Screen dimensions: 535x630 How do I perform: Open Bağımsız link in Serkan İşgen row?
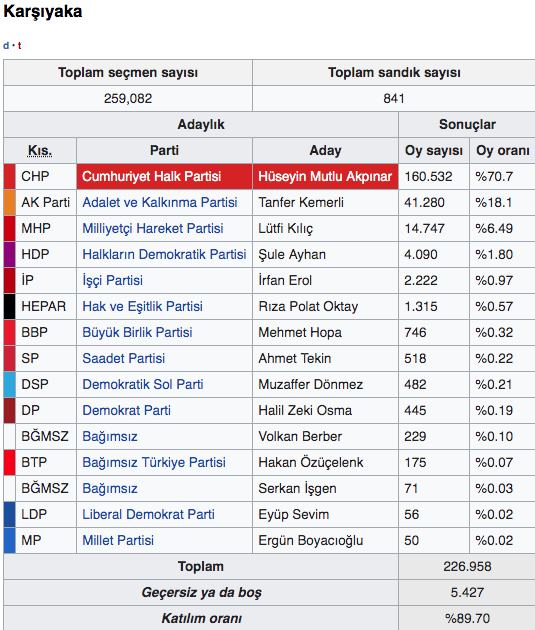pyautogui.click(x=110, y=488)
